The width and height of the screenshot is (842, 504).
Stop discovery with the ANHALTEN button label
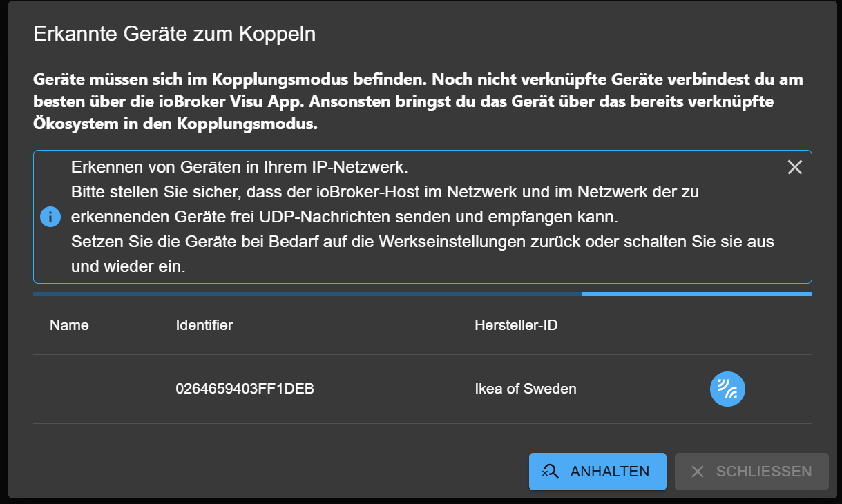pyautogui.click(x=609, y=472)
